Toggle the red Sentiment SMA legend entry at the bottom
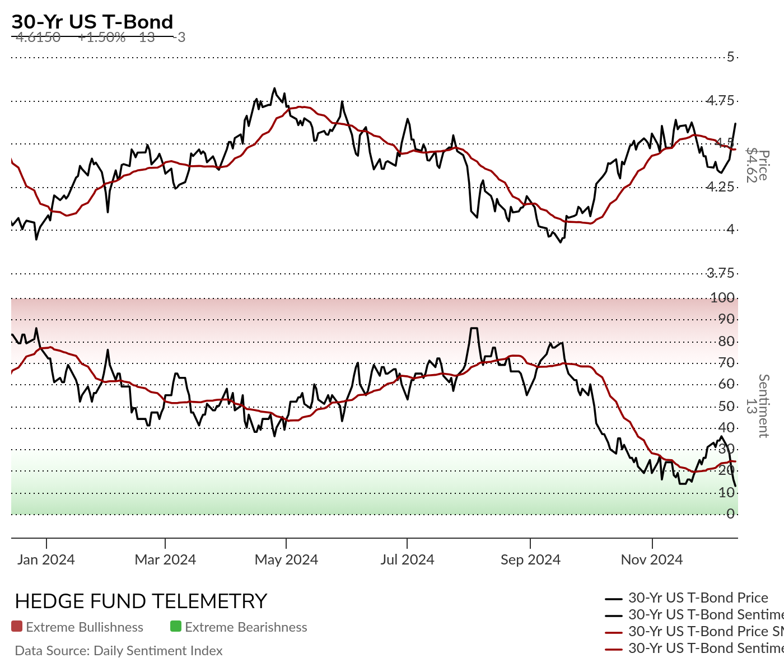Image resolution: width=784 pixels, height=672 pixels. click(694, 648)
